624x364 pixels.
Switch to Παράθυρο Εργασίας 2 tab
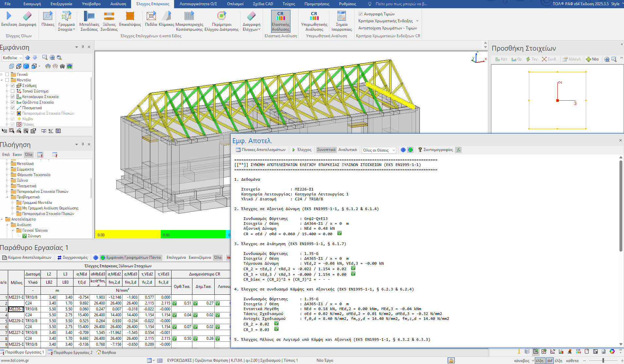[73, 352]
